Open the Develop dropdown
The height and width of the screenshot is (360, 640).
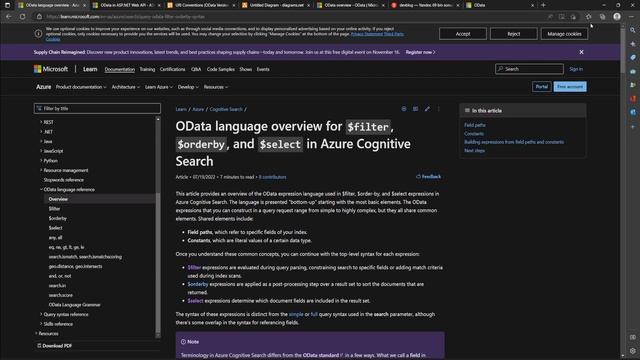(188, 87)
